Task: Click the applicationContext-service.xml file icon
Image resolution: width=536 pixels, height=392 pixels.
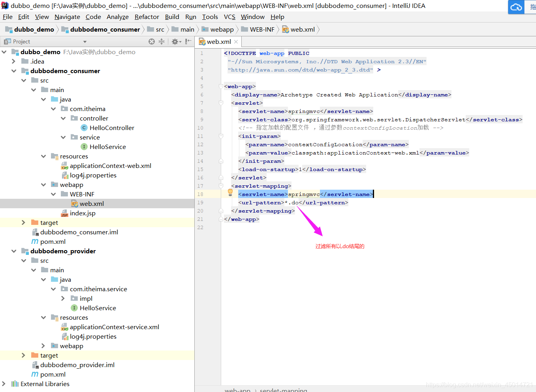Action: click(64, 327)
